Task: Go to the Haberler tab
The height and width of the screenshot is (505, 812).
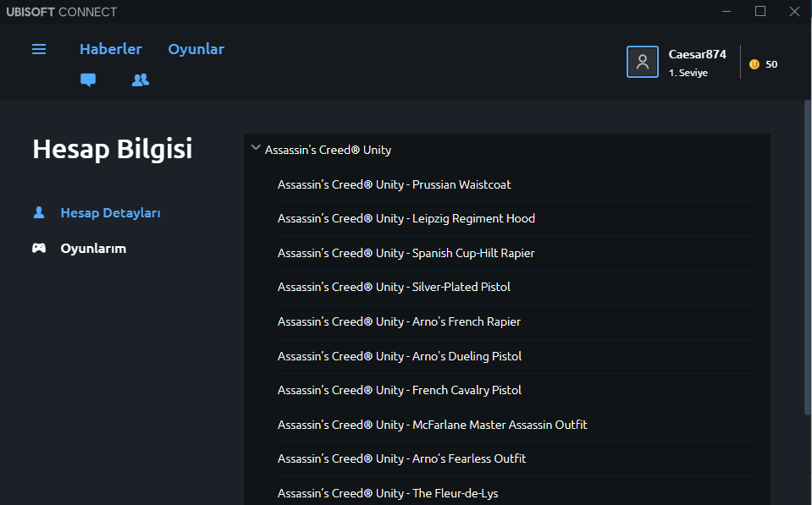Action: click(x=110, y=49)
